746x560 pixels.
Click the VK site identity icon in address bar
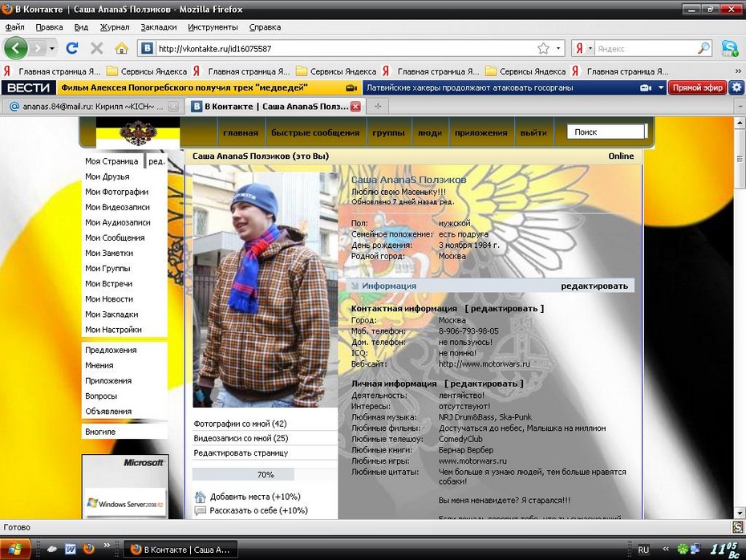click(147, 48)
